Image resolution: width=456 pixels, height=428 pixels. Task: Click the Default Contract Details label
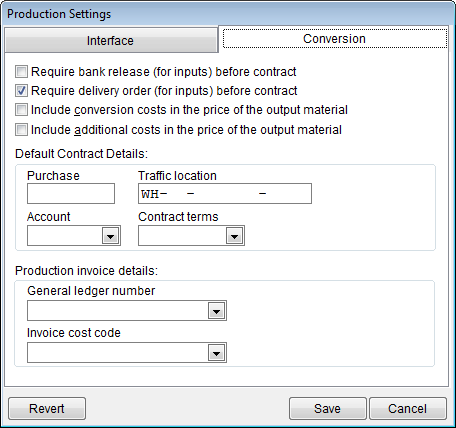point(81,154)
